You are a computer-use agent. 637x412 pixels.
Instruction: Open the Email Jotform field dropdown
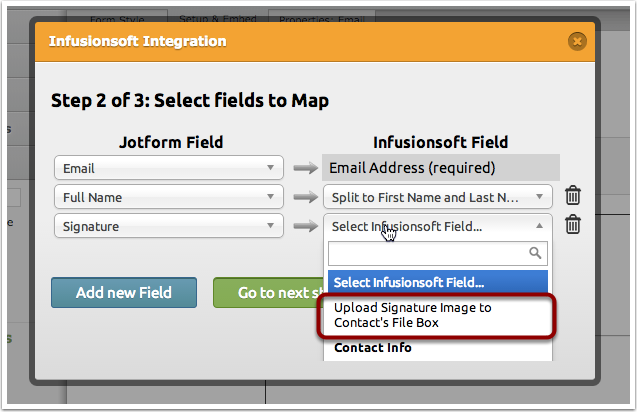click(x=169, y=167)
